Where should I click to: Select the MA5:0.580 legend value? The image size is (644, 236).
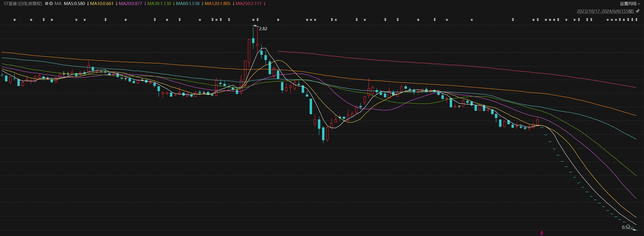point(74,3)
